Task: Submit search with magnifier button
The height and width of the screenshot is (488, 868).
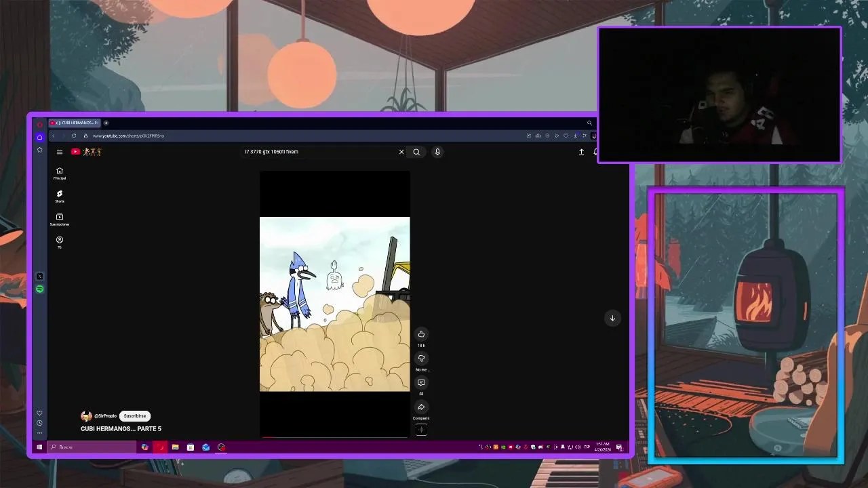Action: point(416,152)
